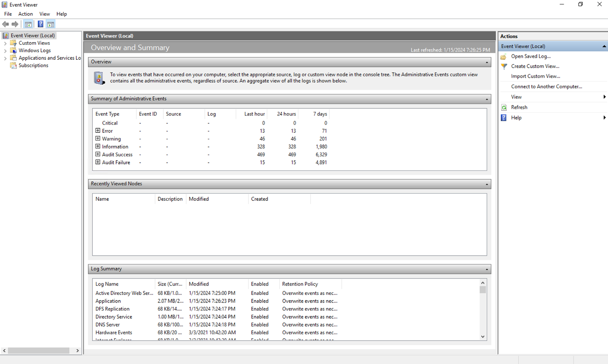
Task: Select the DNS Server log row
Action: coord(217,325)
